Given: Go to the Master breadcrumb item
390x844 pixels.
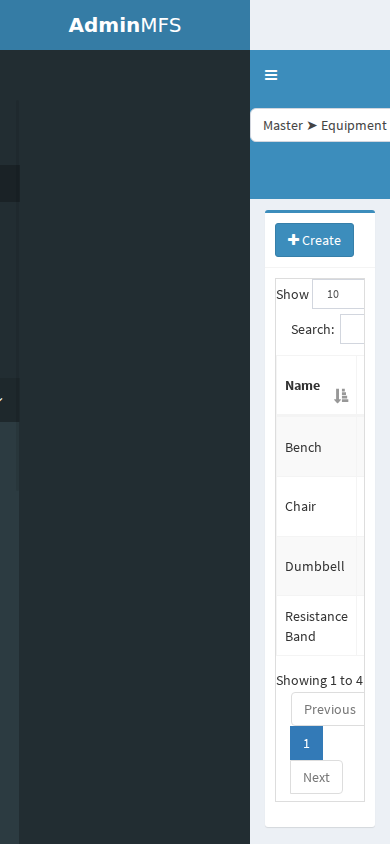Looking at the screenshot, I should point(283,125).
